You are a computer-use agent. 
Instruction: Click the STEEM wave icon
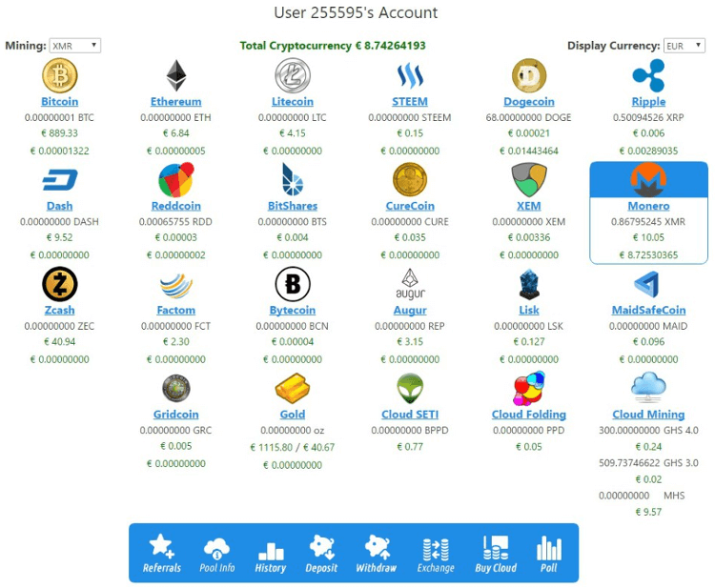click(410, 75)
